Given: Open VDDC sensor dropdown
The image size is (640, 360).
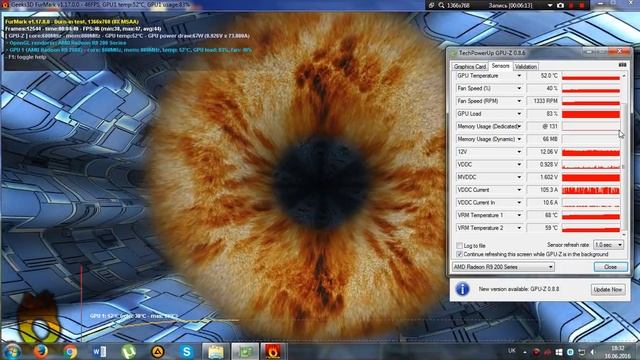Looking at the screenshot, I should 519,164.
